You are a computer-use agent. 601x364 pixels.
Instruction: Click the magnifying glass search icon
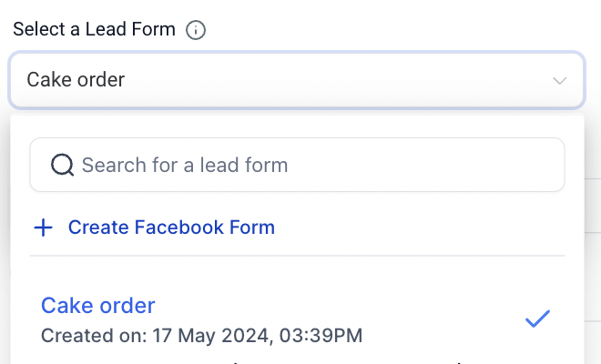(x=62, y=165)
